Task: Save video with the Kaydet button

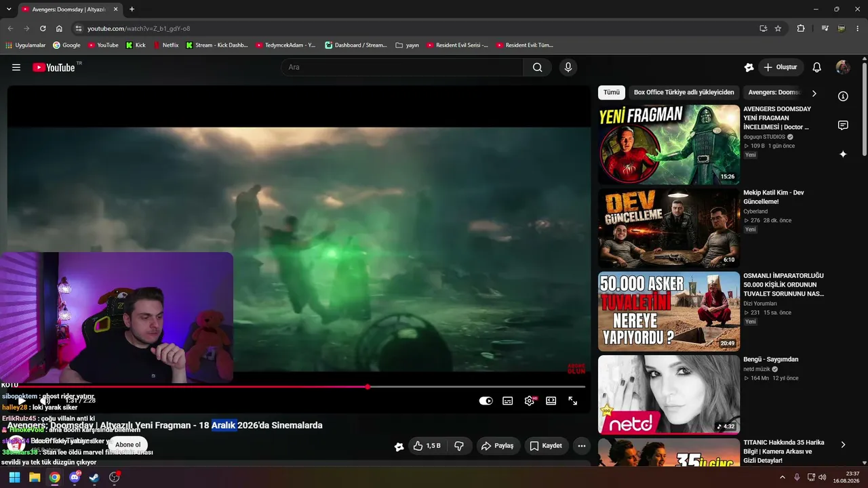Action: click(547, 446)
